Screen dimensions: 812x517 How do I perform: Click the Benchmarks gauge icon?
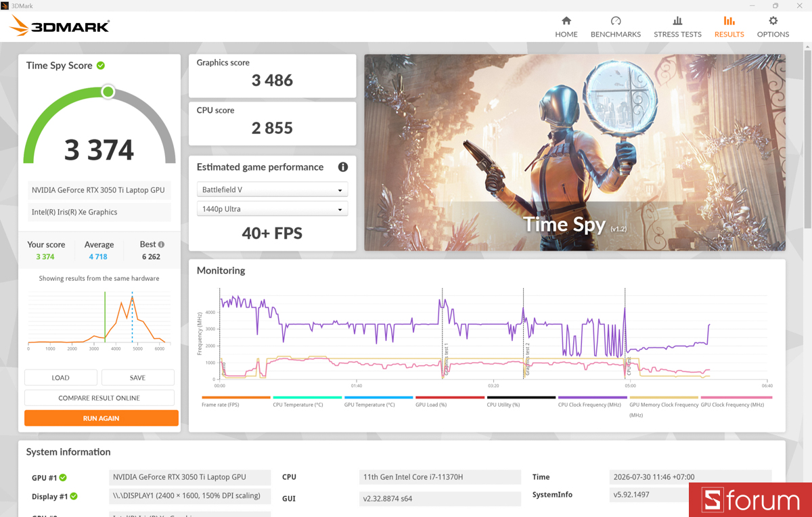click(x=616, y=21)
